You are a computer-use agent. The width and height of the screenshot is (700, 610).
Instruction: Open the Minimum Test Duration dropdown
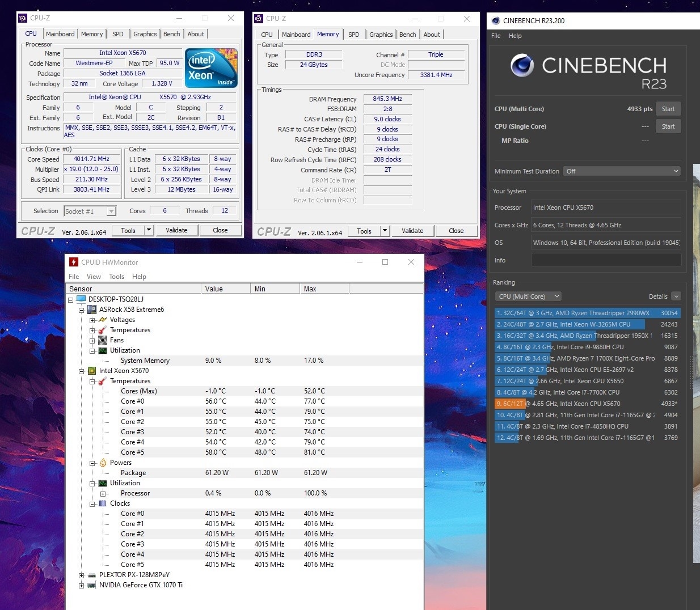click(x=622, y=171)
